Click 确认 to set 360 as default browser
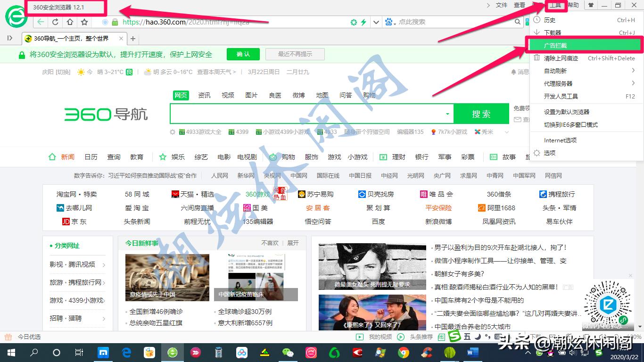The image size is (644, 362). click(243, 54)
